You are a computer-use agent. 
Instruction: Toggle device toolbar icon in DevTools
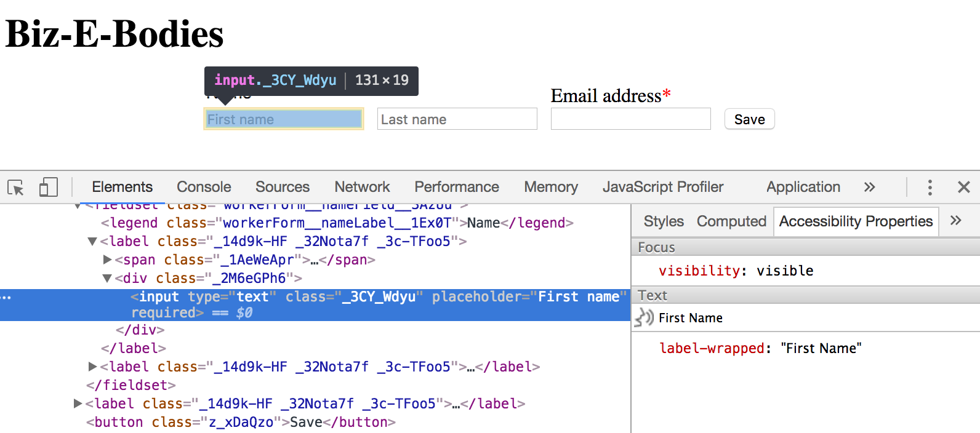pos(48,187)
